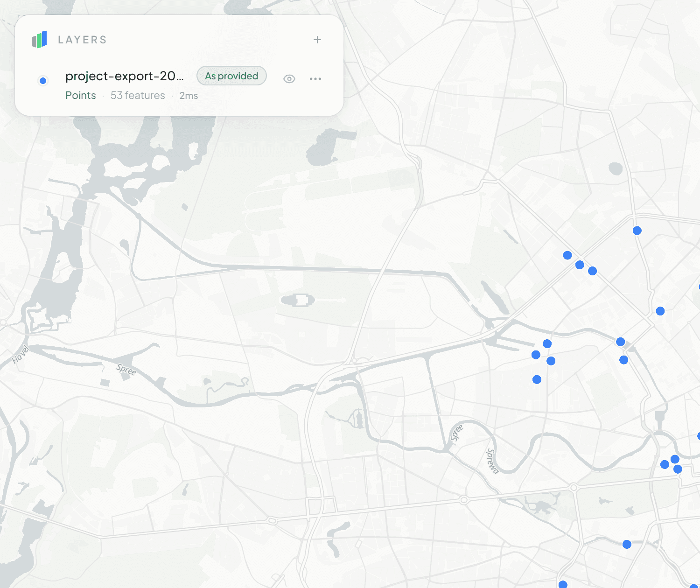700x588 pixels.
Task: Click the Layers panel logo icon
Action: [39, 40]
